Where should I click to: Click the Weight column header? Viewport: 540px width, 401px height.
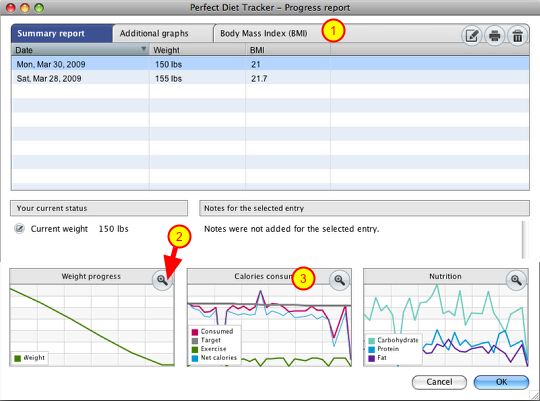tap(197, 50)
